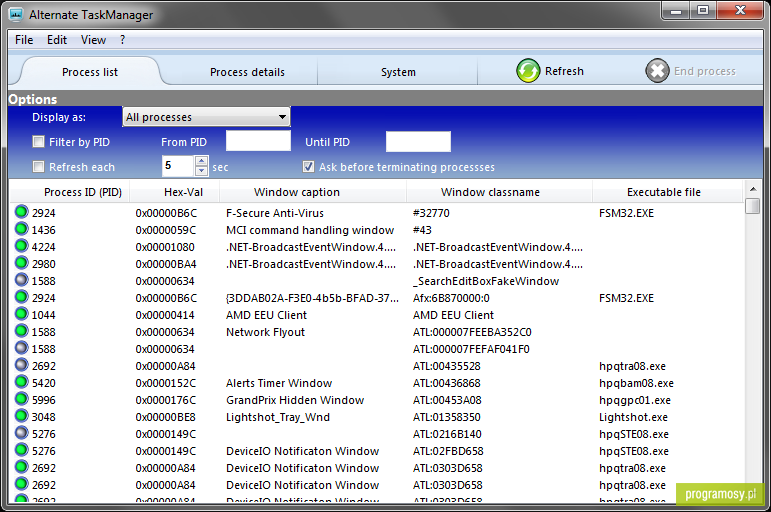Select the Network Flyout caption
The width and height of the screenshot is (771, 512).
(265, 332)
